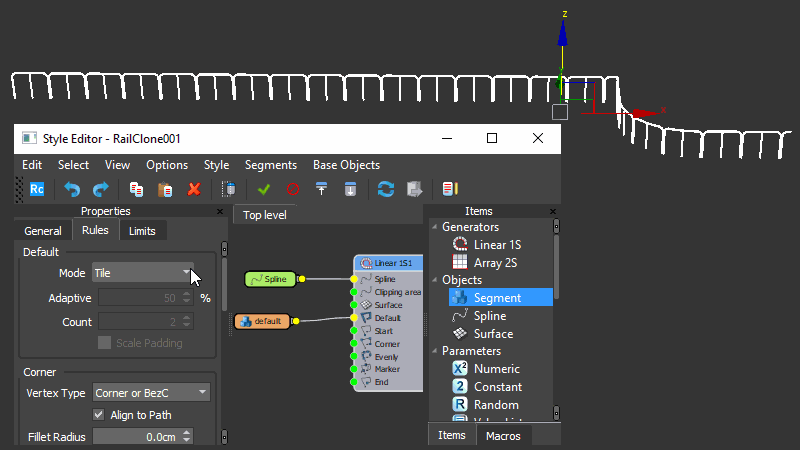Switch to the Limits tab
The width and height of the screenshot is (800, 450).
(x=143, y=231)
